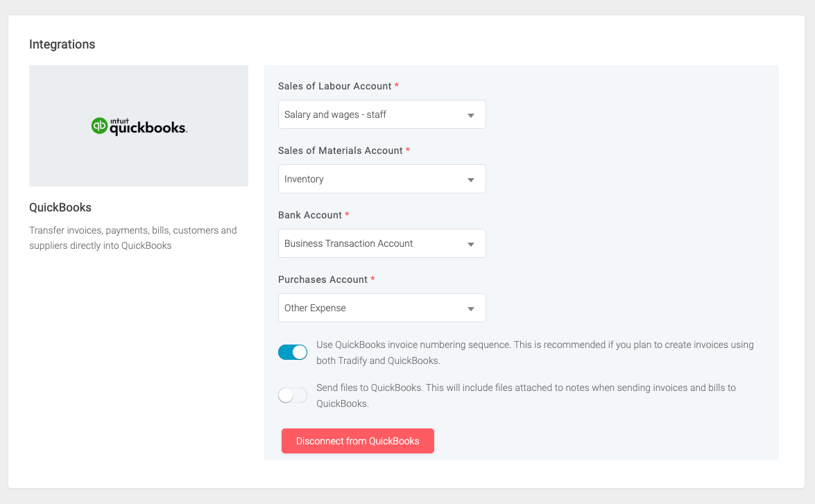The height and width of the screenshot is (504, 815).
Task: Click the Other Expense account field
Action: tap(381, 307)
